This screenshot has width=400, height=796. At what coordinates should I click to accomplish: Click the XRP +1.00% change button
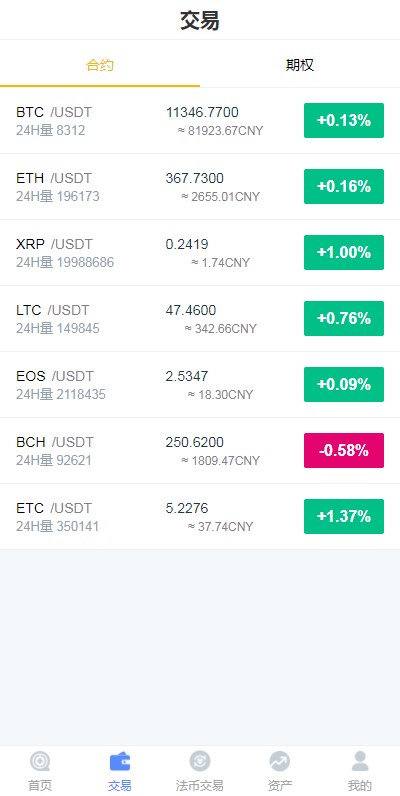point(344,252)
